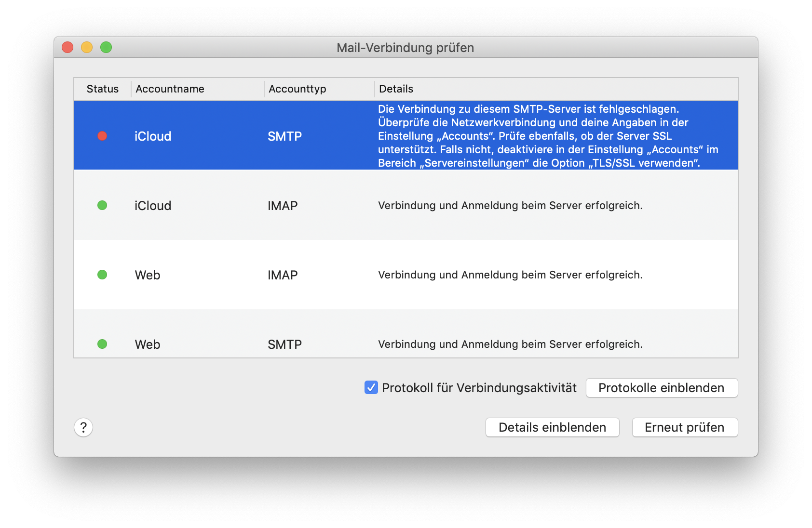The width and height of the screenshot is (812, 528).
Task: Sort by the Status column header
Action: pos(102,89)
